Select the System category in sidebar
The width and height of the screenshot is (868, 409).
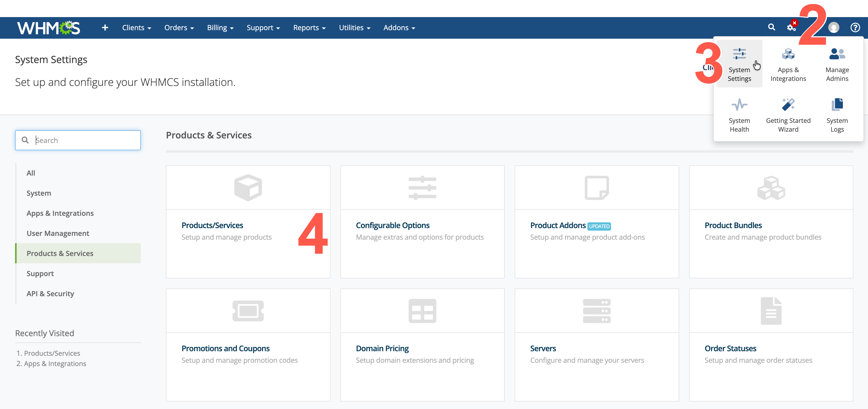click(78, 193)
